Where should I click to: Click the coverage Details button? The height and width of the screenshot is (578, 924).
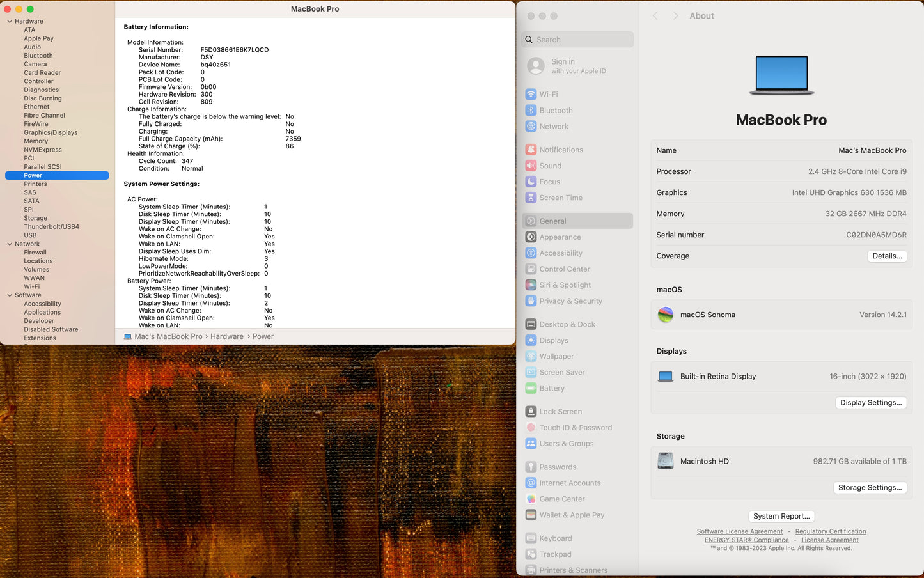click(887, 256)
